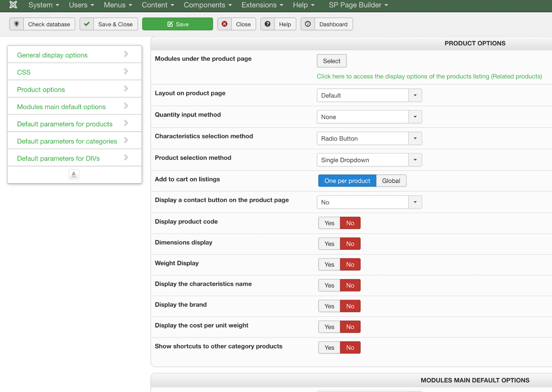Click the shield icon beside Check database
Image resolution: width=552 pixels, height=392 pixels.
pyautogui.click(x=17, y=24)
